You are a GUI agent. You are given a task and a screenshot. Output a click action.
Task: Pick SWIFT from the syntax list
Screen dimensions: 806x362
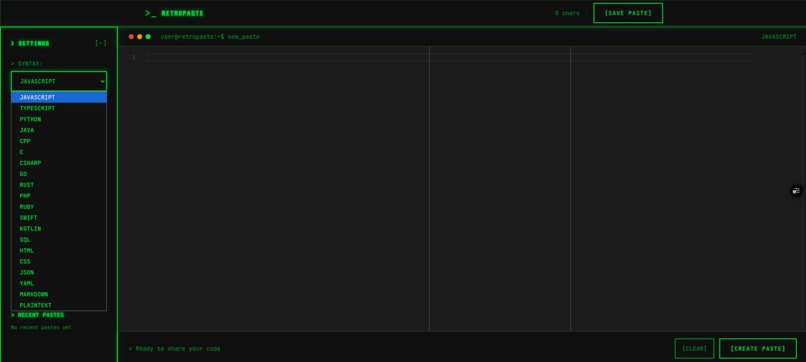(x=59, y=218)
